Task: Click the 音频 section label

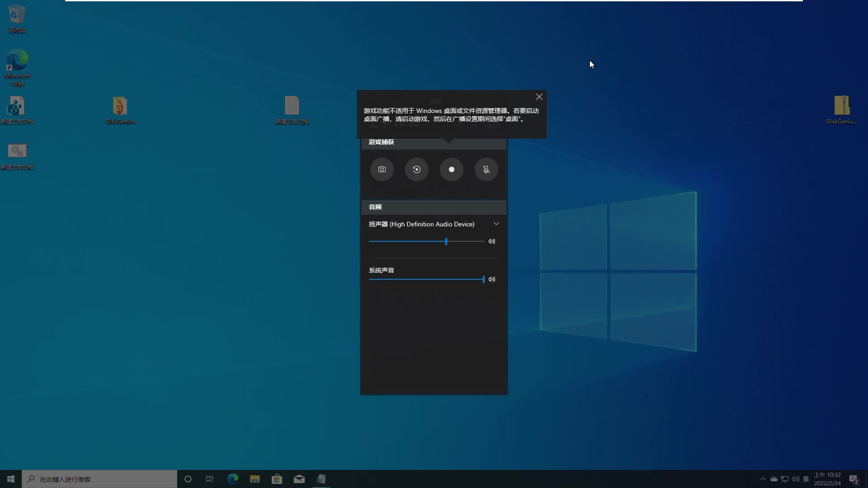Action: pyautogui.click(x=375, y=206)
